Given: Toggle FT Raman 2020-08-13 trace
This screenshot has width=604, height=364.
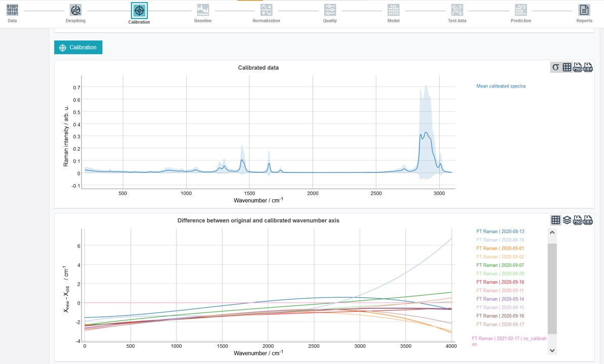Looking at the screenshot, I should click(500, 232).
